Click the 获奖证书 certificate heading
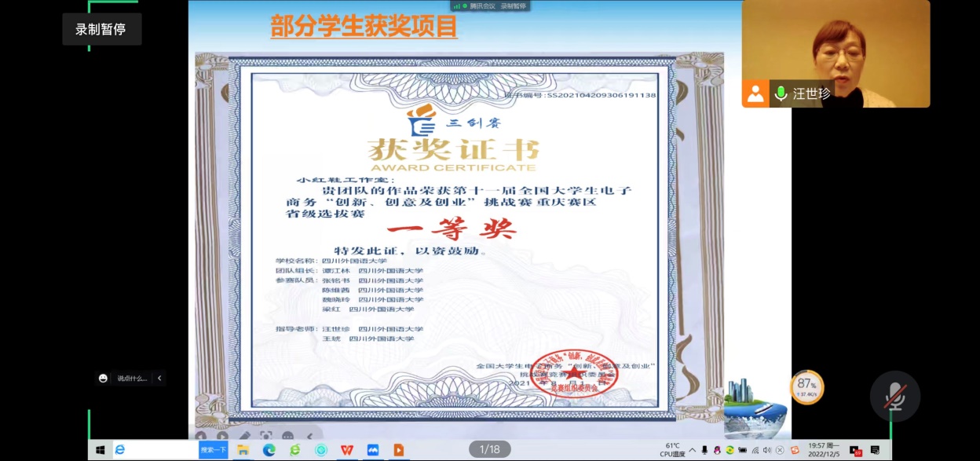The width and height of the screenshot is (980, 461). [x=453, y=149]
